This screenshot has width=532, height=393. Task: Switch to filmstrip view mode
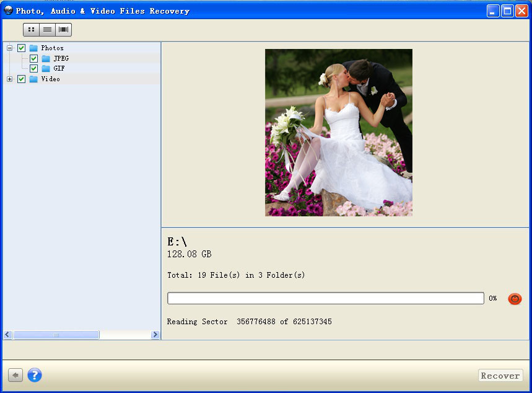click(63, 30)
